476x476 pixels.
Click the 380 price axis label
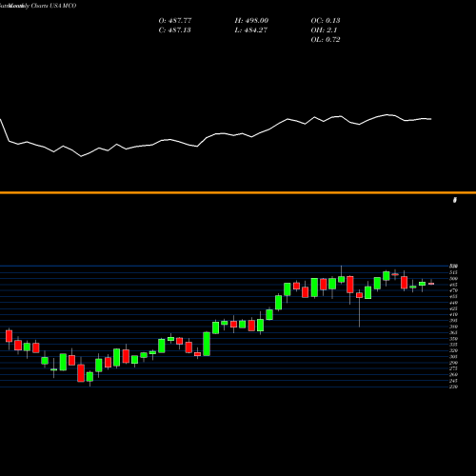453,327
